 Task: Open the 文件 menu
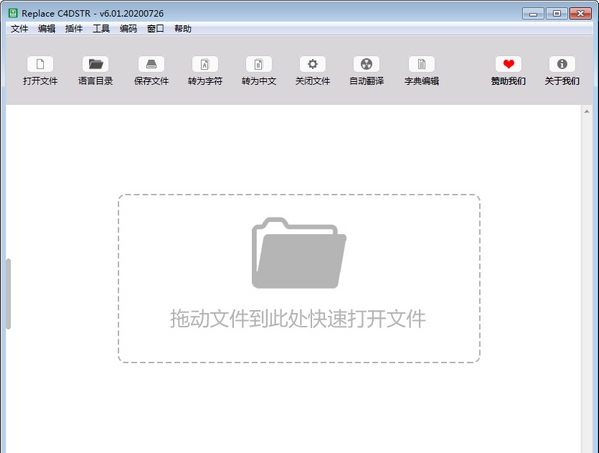[x=19, y=29]
